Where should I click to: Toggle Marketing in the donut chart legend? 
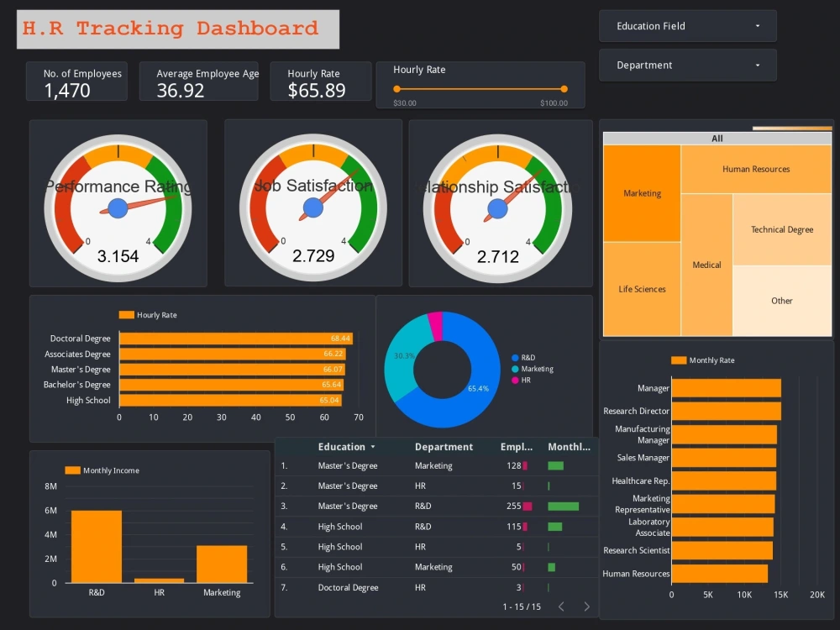[x=530, y=370]
